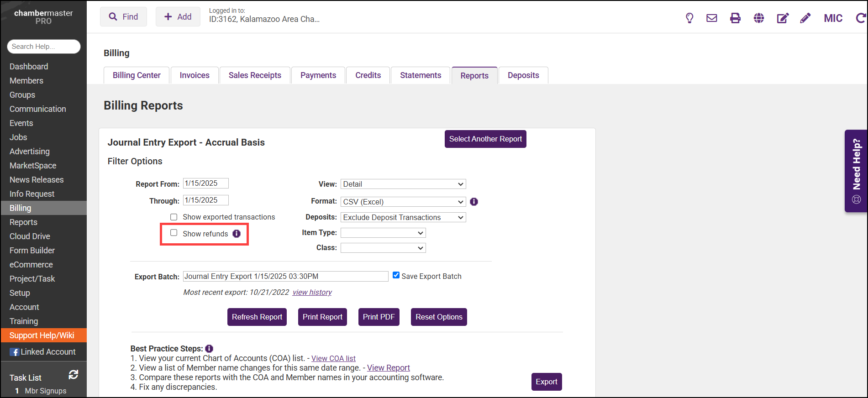Click info icon next to Show refunds
This screenshot has width=868, height=398.
tap(237, 234)
